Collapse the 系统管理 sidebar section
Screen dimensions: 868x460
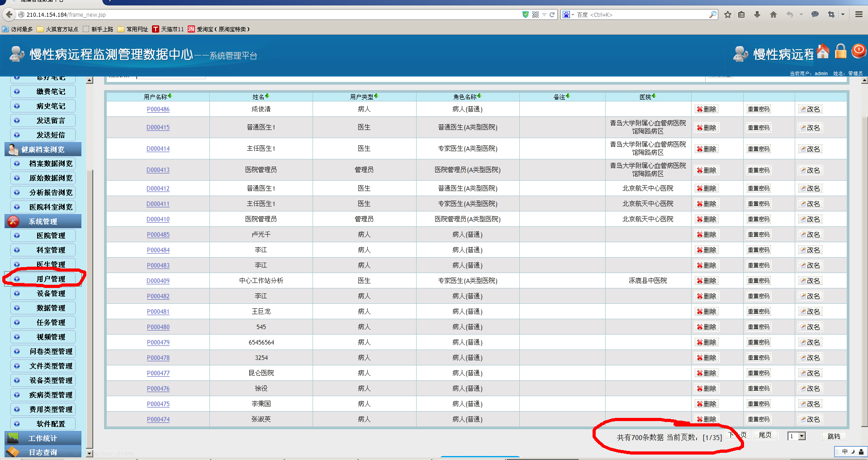pos(43,221)
